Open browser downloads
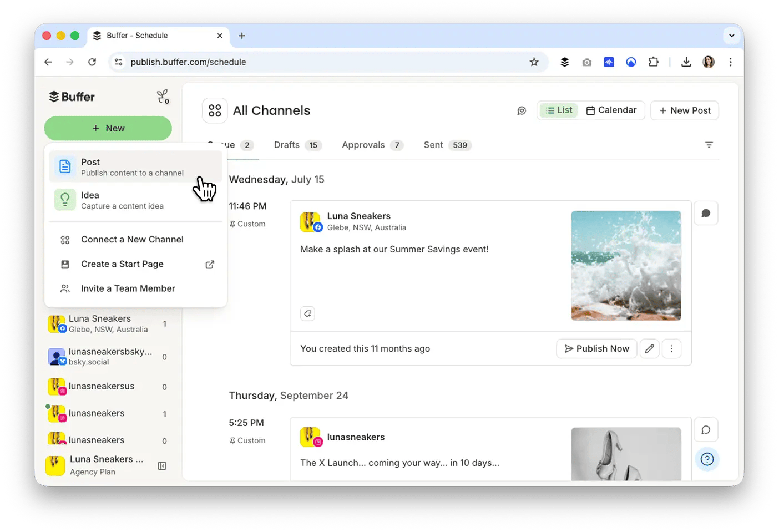 686,62
